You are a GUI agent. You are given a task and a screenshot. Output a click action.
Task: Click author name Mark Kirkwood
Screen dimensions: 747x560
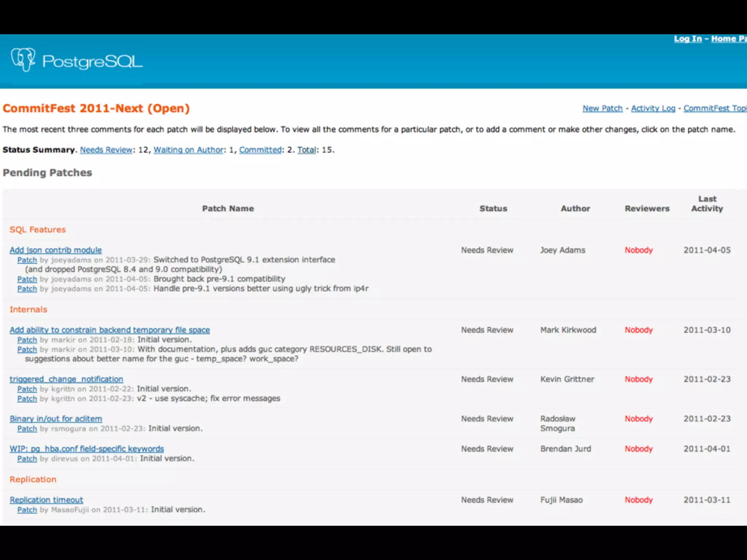point(568,330)
